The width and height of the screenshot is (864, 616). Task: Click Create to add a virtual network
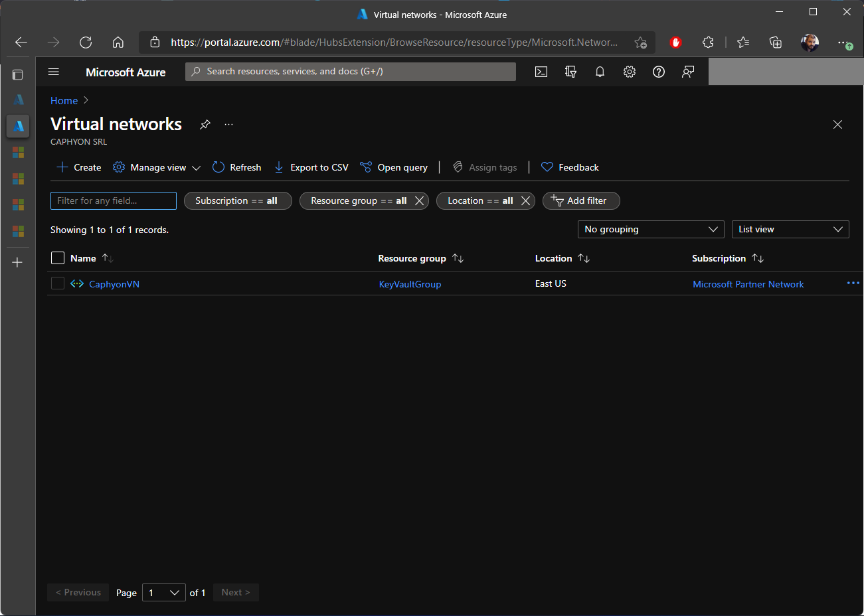point(79,167)
